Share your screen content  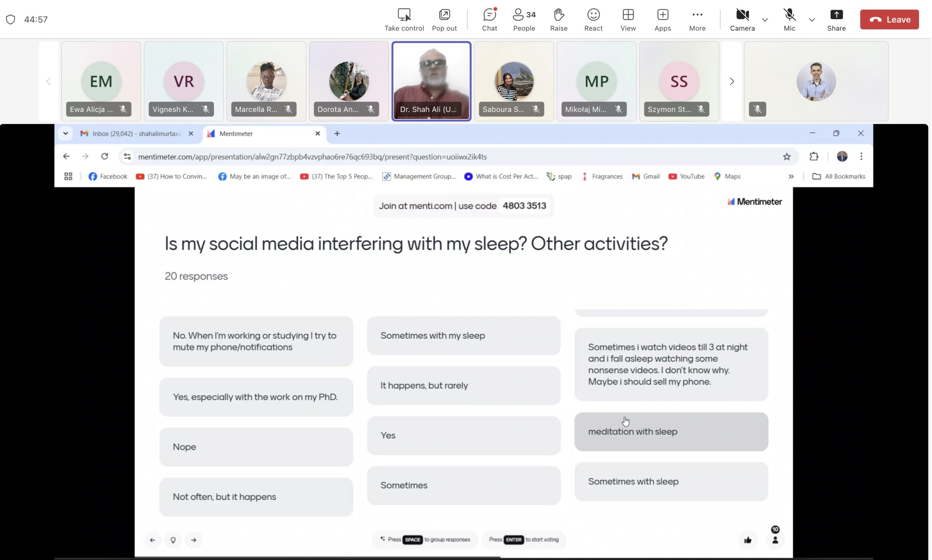[x=836, y=19]
